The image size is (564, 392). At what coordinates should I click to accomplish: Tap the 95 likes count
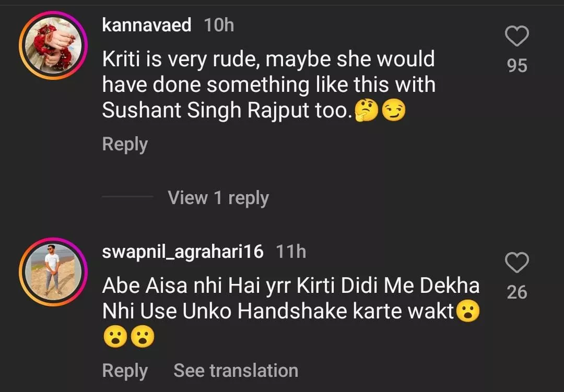[x=517, y=66]
